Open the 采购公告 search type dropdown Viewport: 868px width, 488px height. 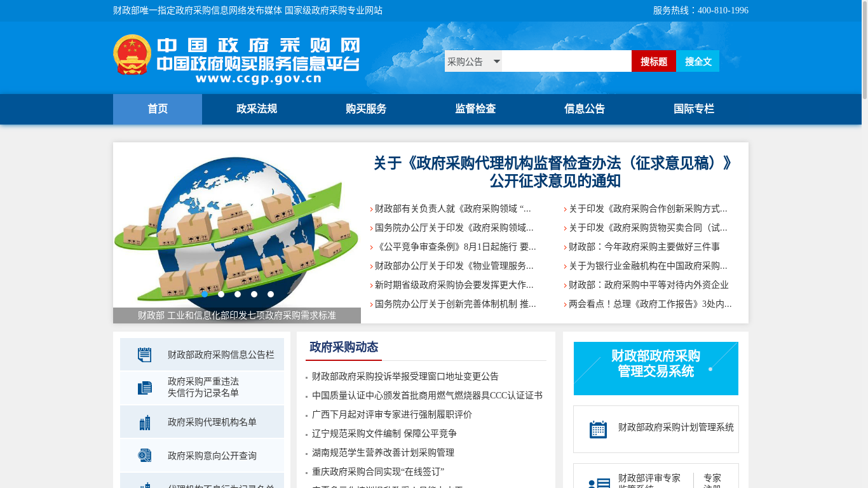click(x=473, y=61)
